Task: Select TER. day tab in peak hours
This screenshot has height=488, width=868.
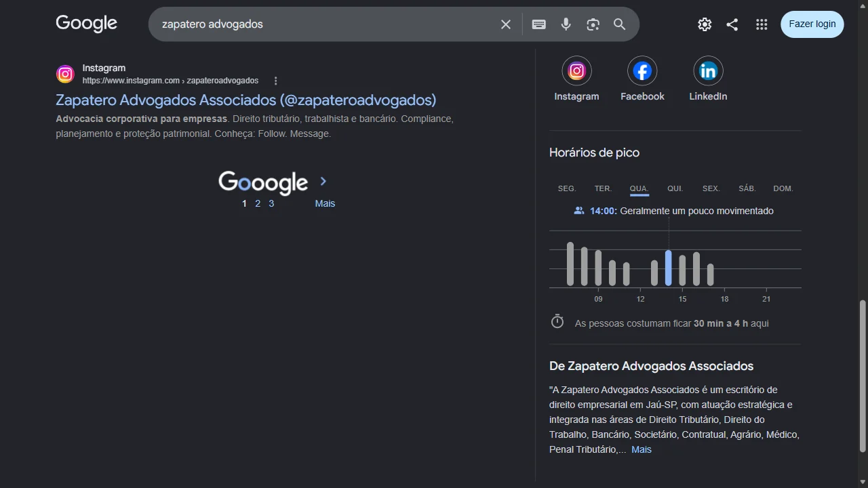Action: click(x=603, y=188)
